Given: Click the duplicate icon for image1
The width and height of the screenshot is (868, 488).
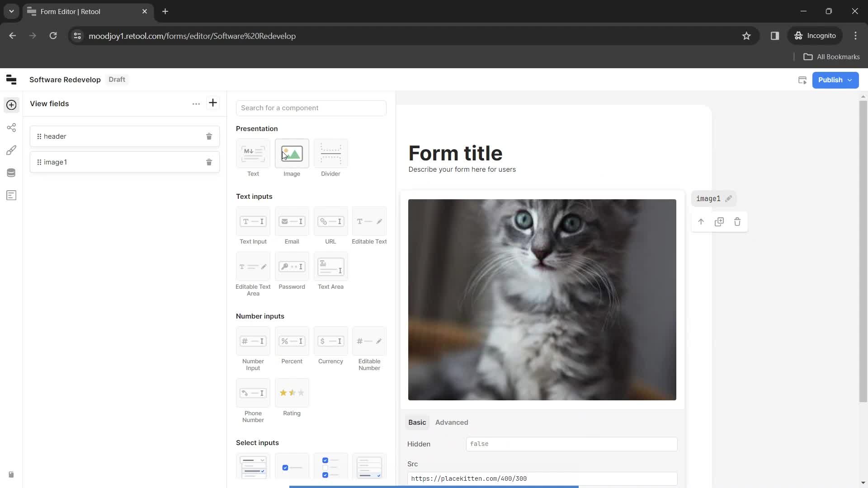Looking at the screenshot, I should click(719, 222).
